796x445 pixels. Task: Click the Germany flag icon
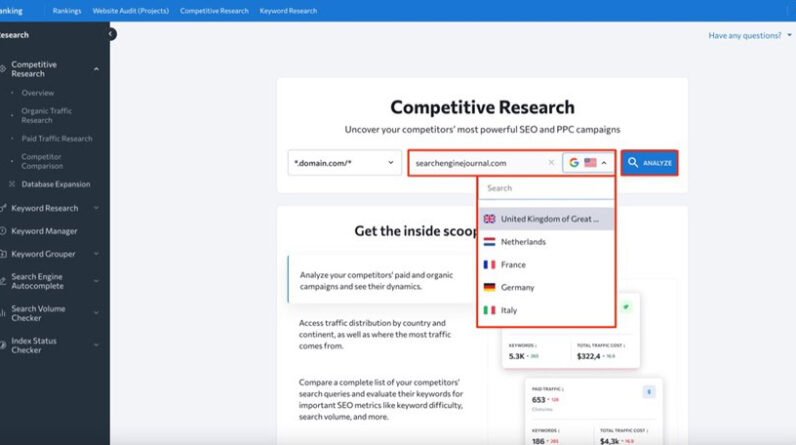pyautogui.click(x=489, y=287)
